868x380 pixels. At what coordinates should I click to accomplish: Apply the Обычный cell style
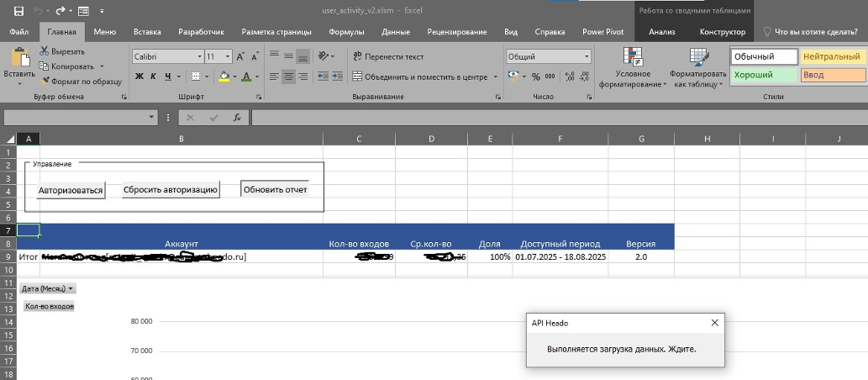click(x=764, y=56)
